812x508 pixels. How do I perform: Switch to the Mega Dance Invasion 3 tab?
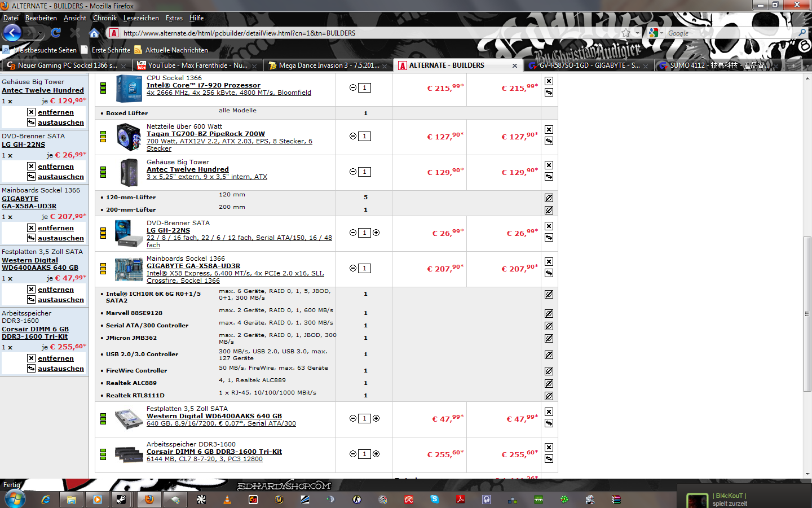click(x=329, y=65)
